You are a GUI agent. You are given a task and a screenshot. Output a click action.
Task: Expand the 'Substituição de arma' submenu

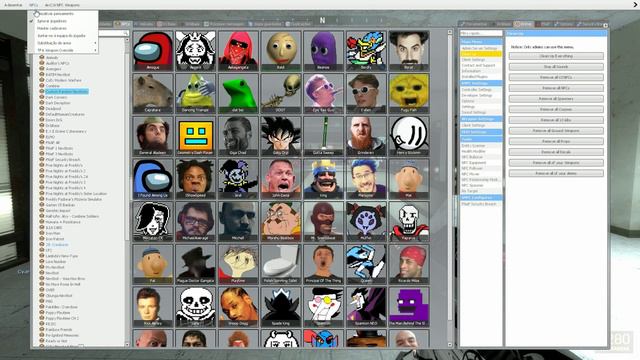pyautogui.click(x=63, y=43)
